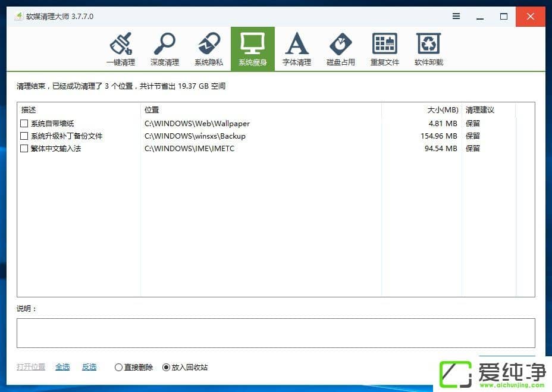Open the 重复文件 duplicate files finder
The image size is (552, 392).
click(384, 49)
